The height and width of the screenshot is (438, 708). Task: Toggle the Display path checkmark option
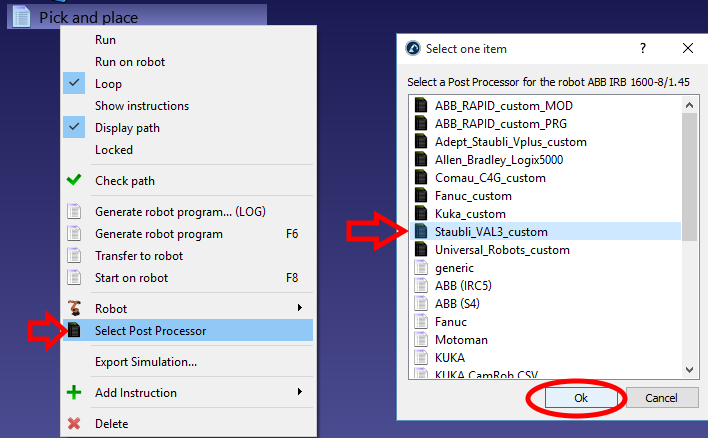click(x=74, y=128)
